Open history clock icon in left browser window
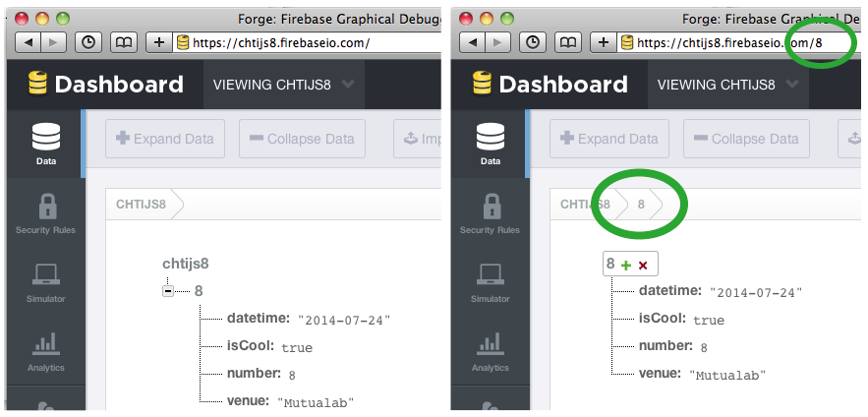This screenshot has width=868, height=417. [88, 42]
